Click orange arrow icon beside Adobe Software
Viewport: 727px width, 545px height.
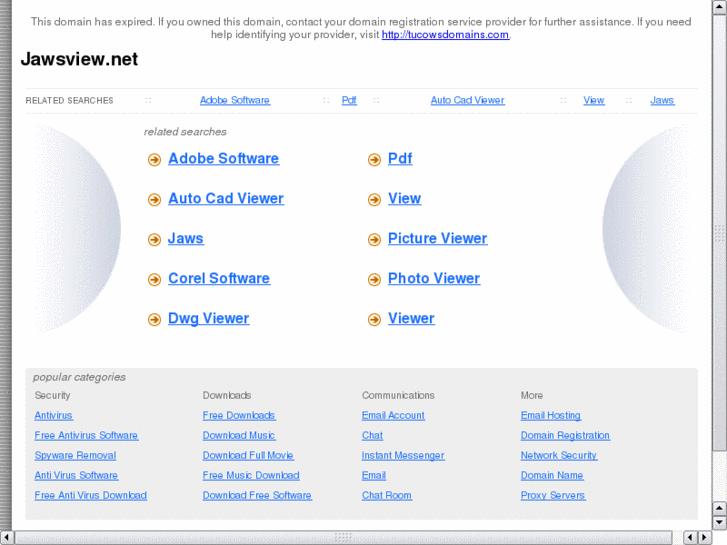point(154,160)
